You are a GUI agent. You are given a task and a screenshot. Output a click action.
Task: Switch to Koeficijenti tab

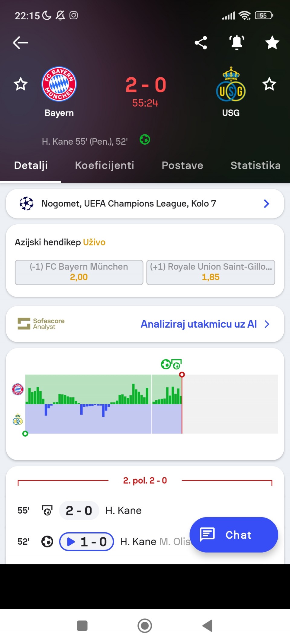pyautogui.click(x=105, y=165)
